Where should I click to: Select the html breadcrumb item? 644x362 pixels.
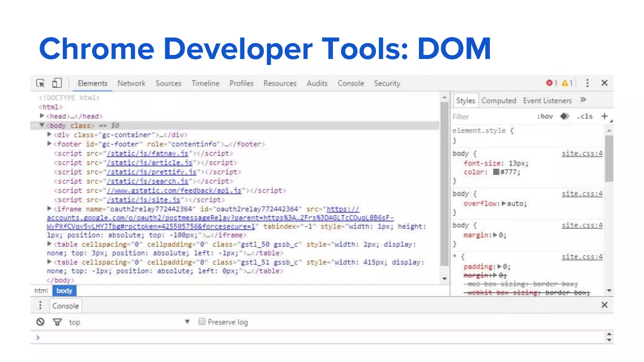[x=41, y=291]
